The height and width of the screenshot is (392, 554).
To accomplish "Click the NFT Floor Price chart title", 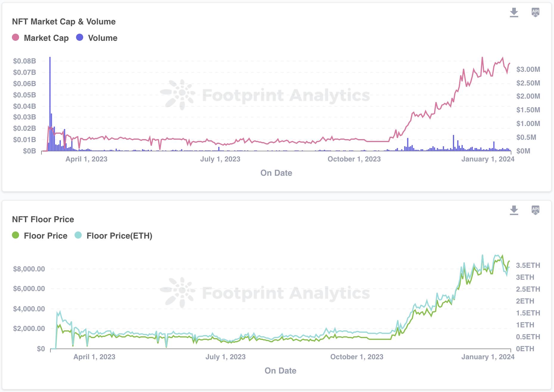I will tap(43, 219).
